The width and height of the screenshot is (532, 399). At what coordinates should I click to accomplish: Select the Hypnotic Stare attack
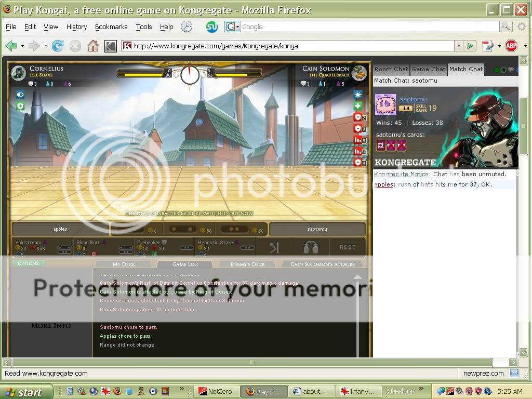pos(225,247)
